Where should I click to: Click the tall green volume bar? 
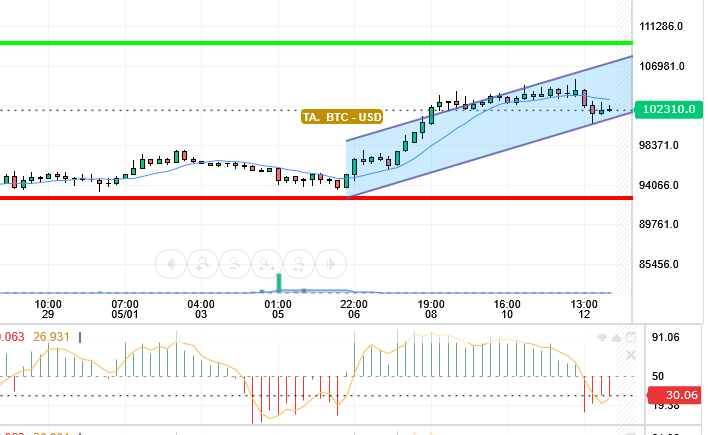[279, 283]
